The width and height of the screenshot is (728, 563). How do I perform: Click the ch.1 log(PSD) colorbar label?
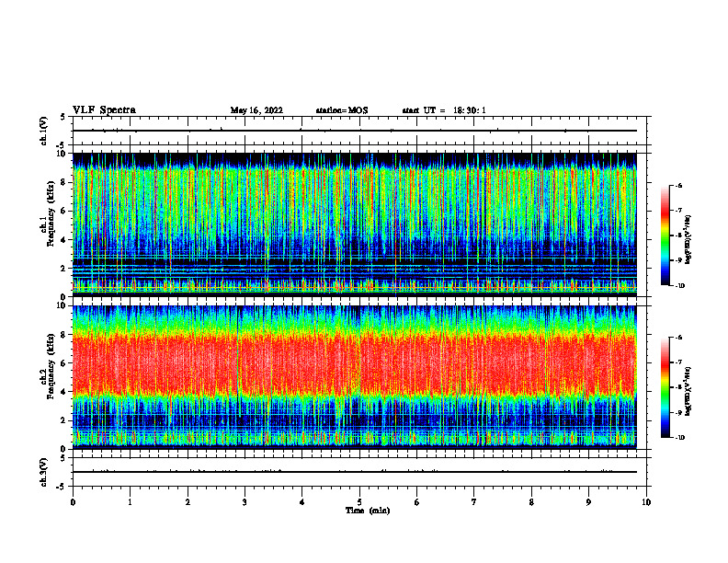[688, 240]
